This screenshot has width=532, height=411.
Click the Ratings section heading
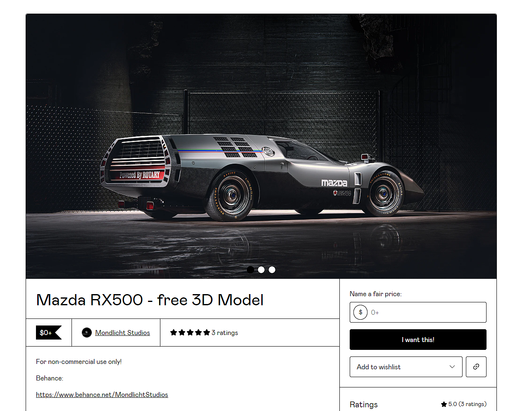364,404
